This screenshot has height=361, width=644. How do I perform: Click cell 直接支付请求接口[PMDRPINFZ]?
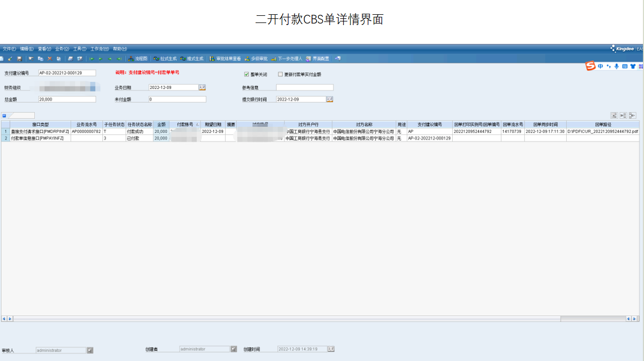coord(40,131)
